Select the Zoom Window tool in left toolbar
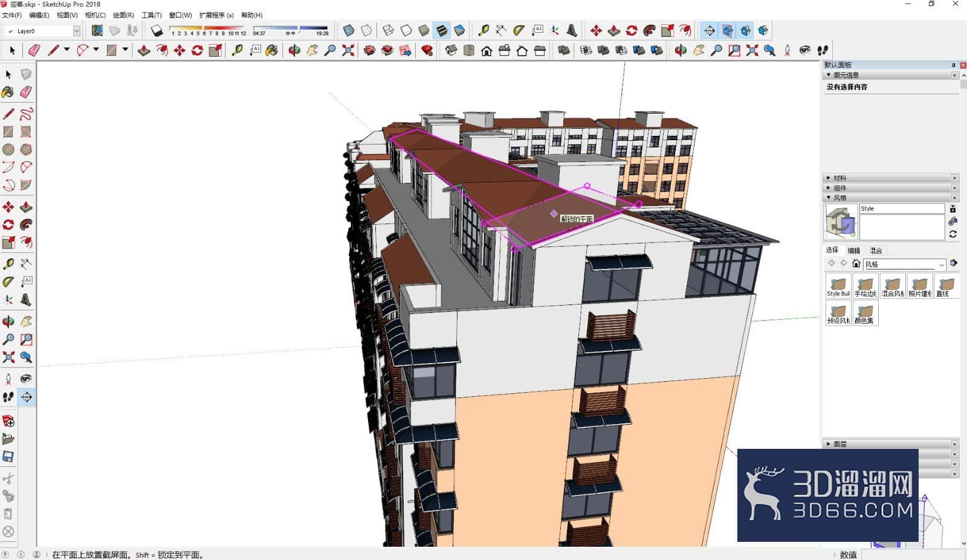Screen dimensions: 967x560 click(x=26, y=340)
